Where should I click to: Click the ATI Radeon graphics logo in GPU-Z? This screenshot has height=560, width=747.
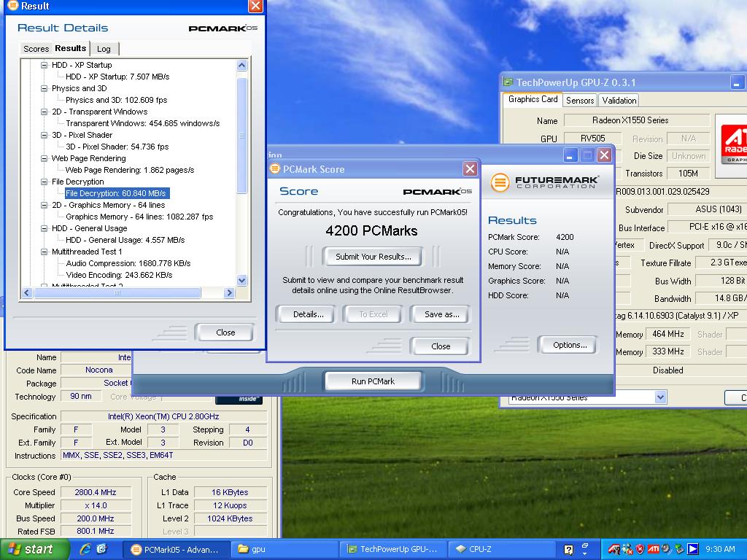click(733, 146)
